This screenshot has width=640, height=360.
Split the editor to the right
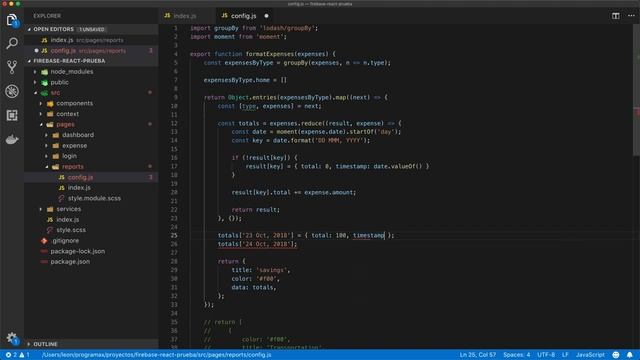[x=616, y=16]
